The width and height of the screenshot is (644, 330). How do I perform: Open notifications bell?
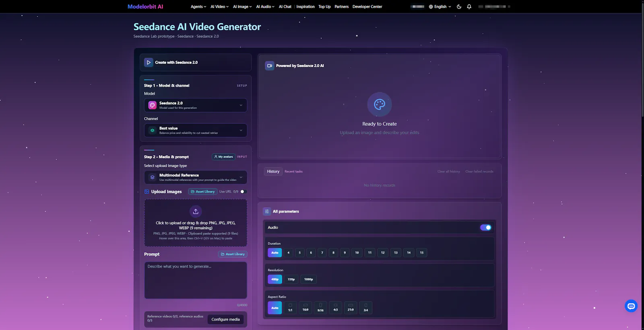(469, 6)
